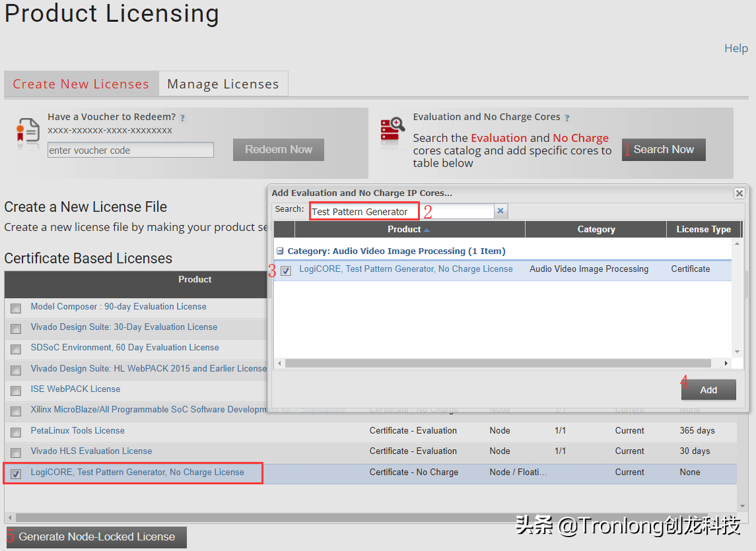Click 'Node / Floati…' cell for LogiCORE
The image size is (756, 551).
[518, 472]
